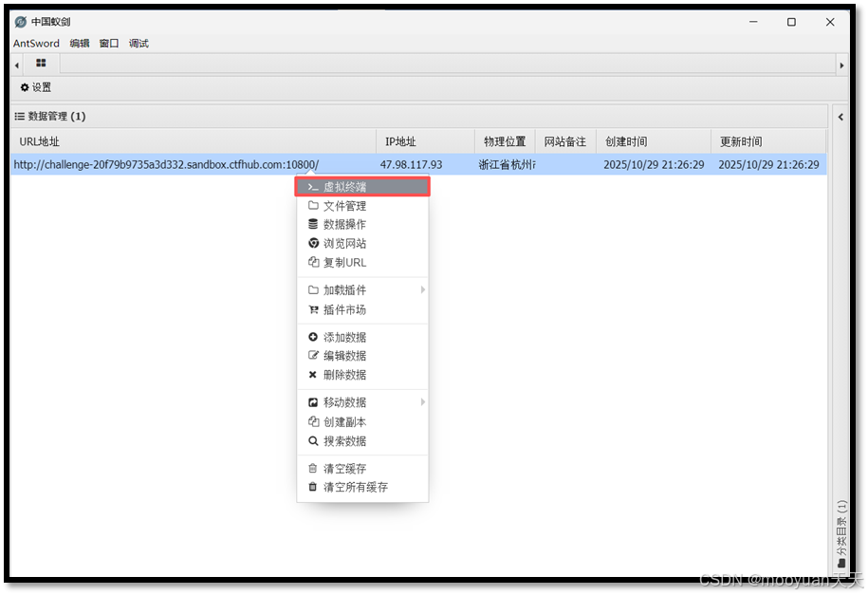
Task: Click the folder icon beside 文件管理
Action: (x=313, y=206)
